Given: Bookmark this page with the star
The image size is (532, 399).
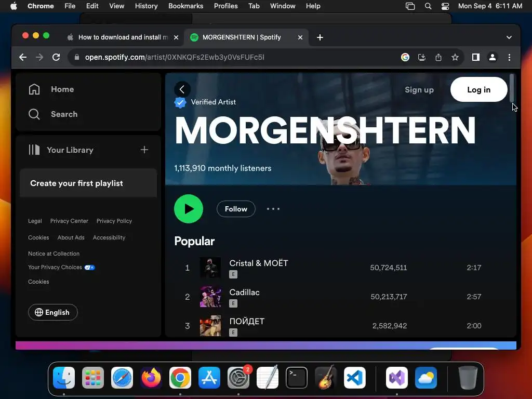Looking at the screenshot, I should (455, 57).
